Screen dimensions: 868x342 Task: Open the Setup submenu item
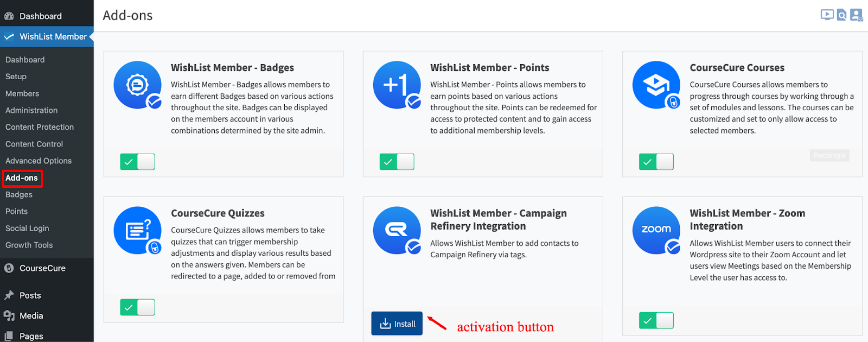(x=16, y=77)
